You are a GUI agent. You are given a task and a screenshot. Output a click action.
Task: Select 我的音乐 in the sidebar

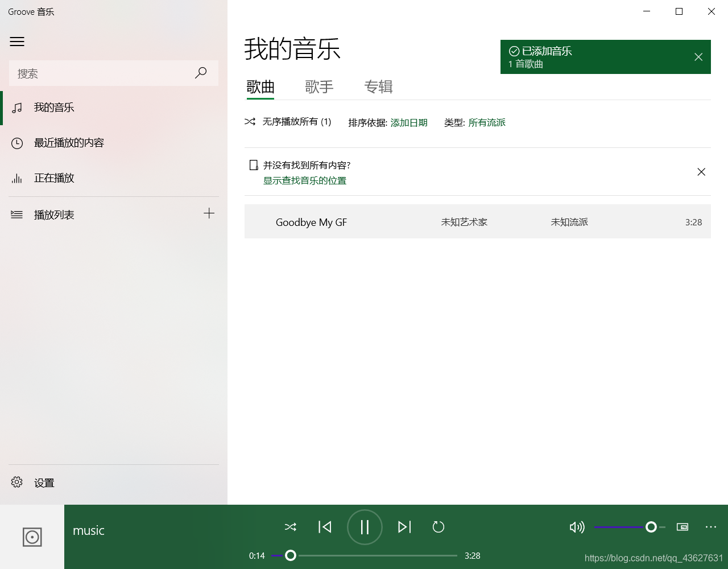point(53,108)
